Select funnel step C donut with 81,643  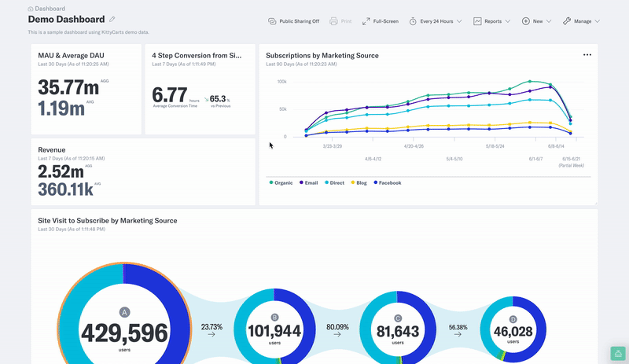point(398,327)
